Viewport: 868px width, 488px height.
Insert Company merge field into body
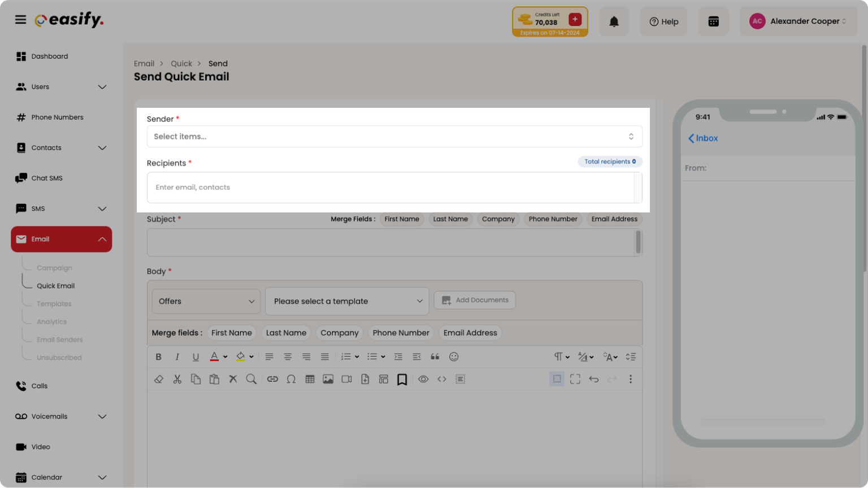pyautogui.click(x=340, y=333)
